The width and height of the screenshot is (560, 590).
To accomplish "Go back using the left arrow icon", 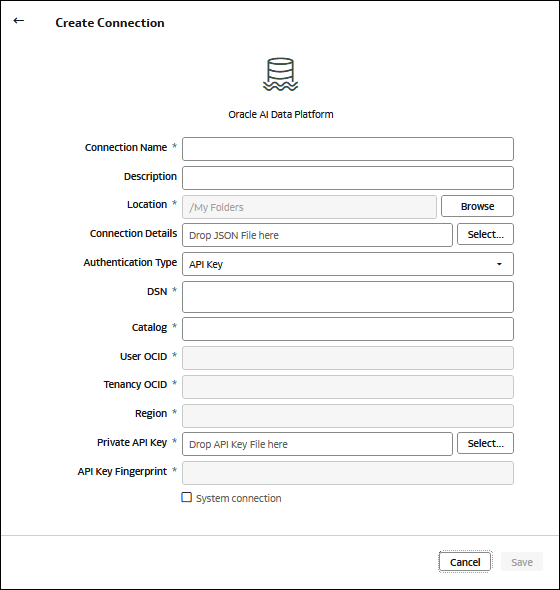I will coord(18,21).
